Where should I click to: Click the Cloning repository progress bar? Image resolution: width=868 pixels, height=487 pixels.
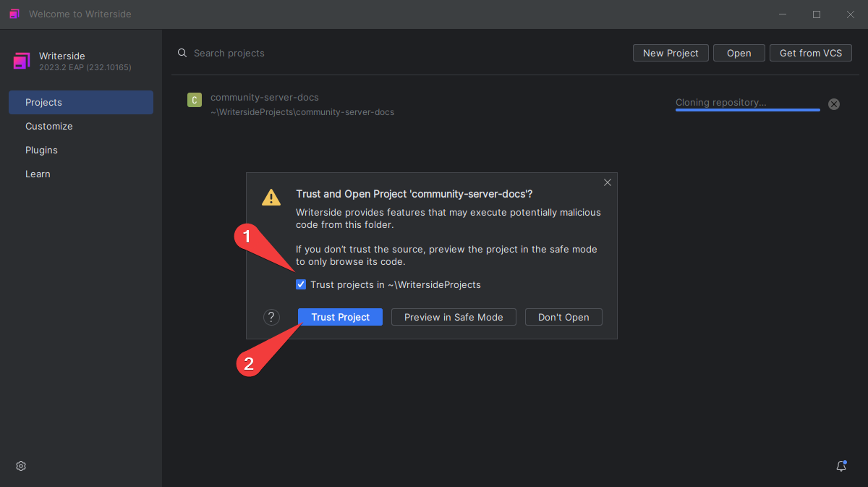pyautogui.click(x=748, y=109)
